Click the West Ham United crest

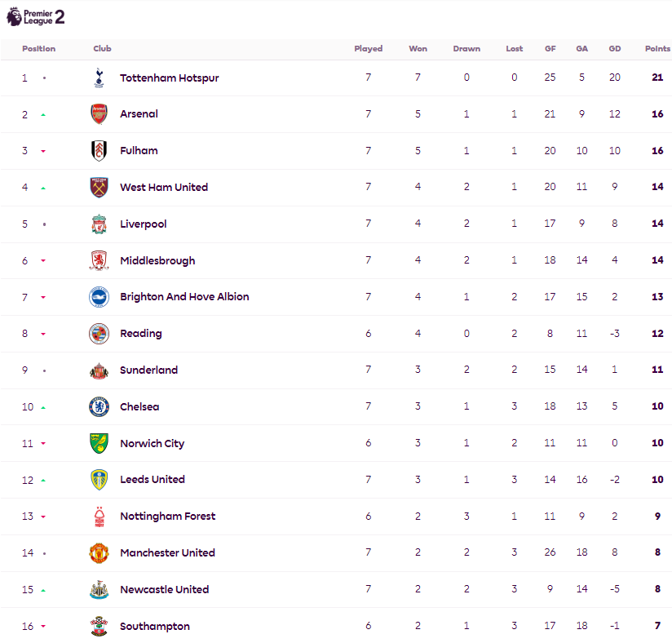[x=99, y=187]
